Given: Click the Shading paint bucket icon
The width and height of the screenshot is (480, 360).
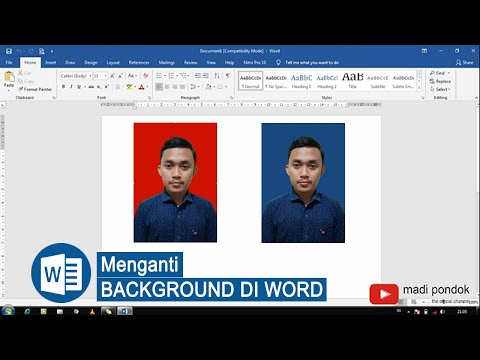Looking at the screenshot, I should pyautogui.click(x=208, y=87).
